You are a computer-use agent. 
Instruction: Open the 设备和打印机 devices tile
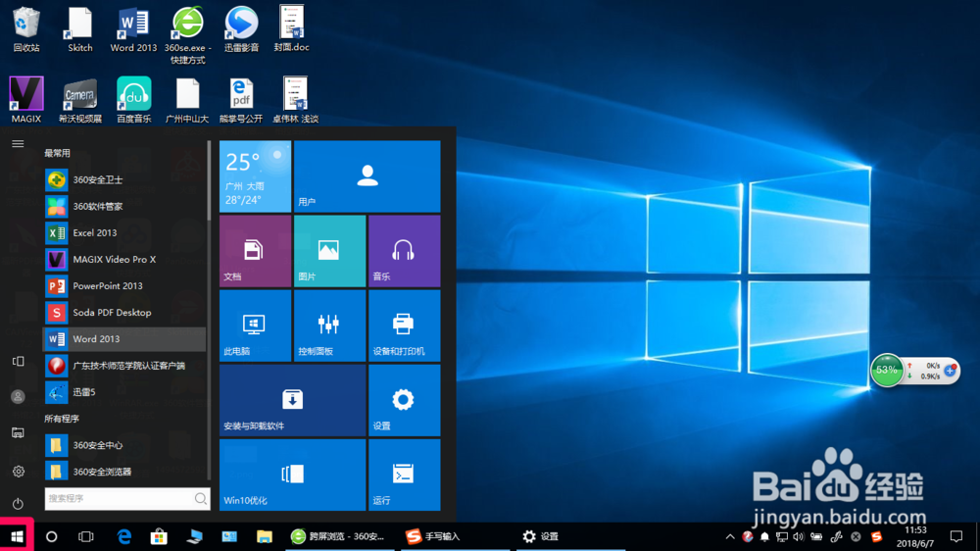click(x=405, y=326)
